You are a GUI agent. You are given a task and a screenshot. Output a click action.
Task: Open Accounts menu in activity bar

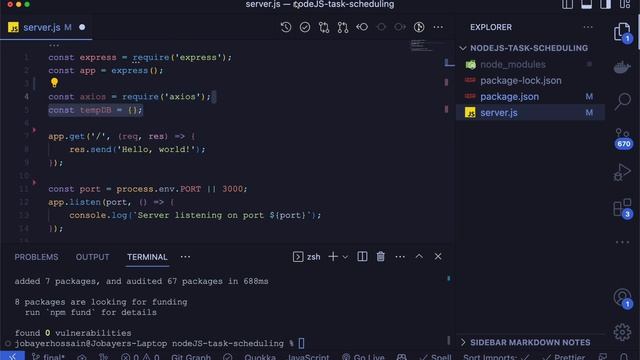coord(622,298)
